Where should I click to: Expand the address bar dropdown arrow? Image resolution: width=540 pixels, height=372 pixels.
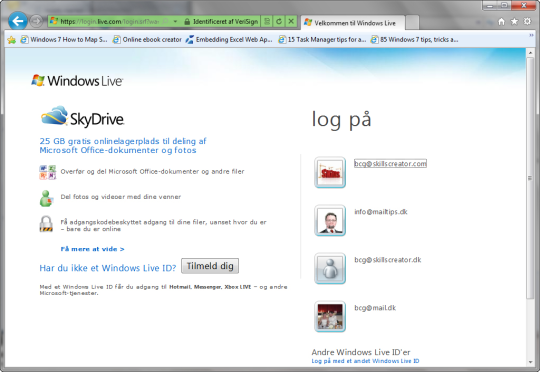pyautogui.click(x=175, y=21)
